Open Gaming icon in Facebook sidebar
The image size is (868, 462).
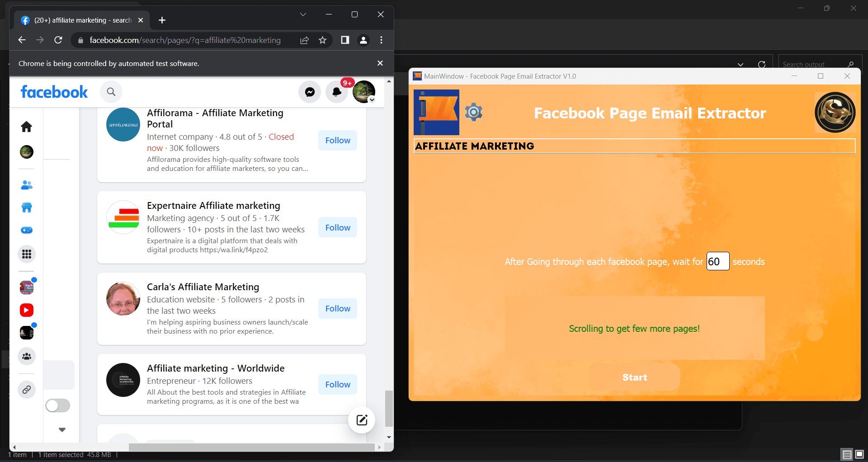[27, 230]
